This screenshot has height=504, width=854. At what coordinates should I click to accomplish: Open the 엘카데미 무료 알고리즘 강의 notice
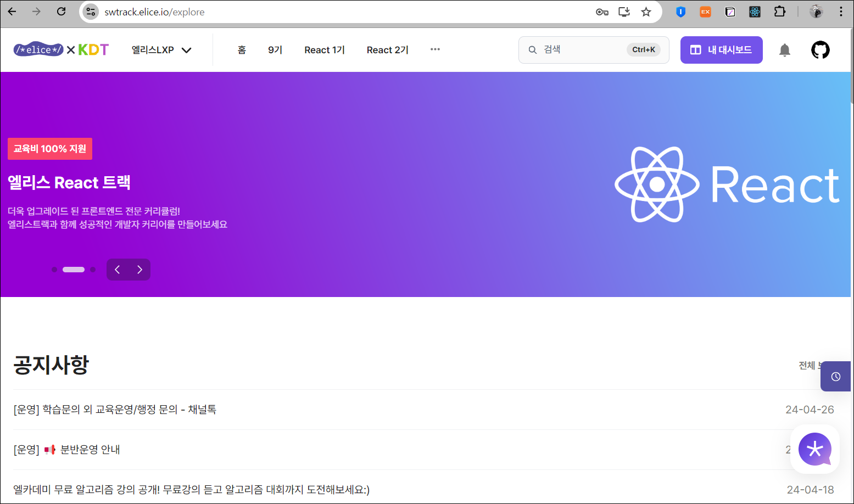pyautogui.click(x=192, y=490)
